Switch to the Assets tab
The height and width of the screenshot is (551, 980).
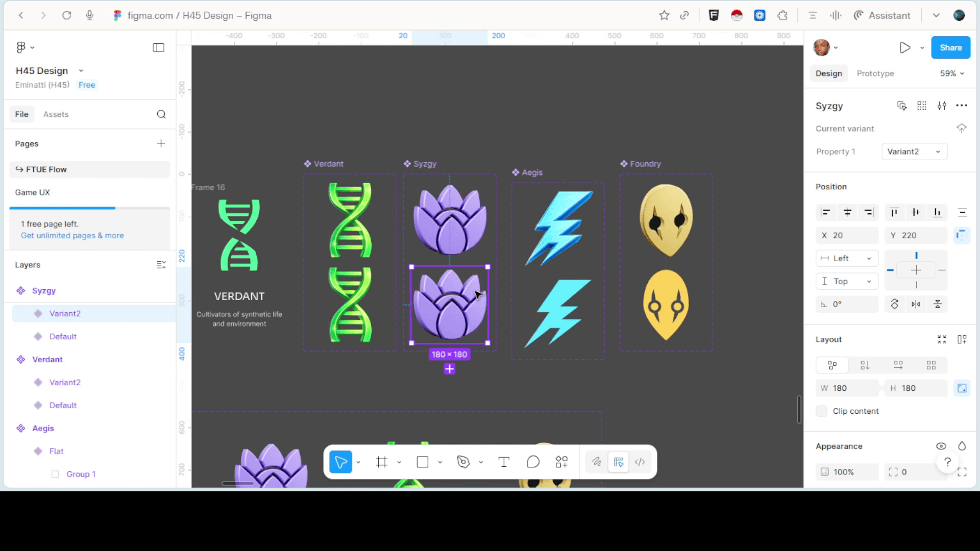click(x=56, y=114)
